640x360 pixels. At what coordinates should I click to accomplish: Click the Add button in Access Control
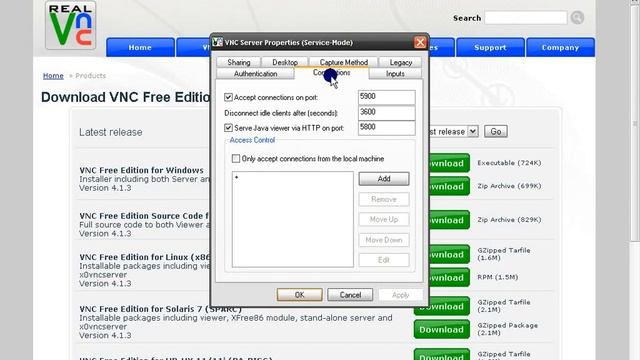click(x=384, y=179)
